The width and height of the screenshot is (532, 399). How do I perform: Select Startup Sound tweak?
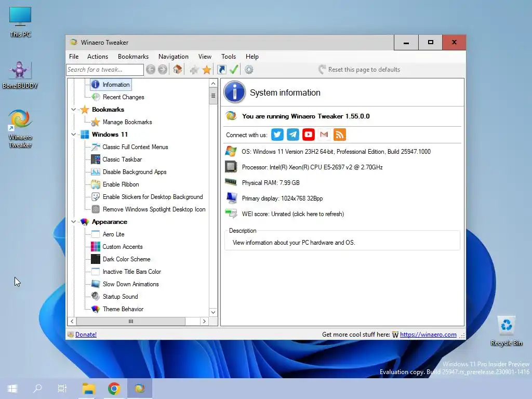click(120, 297)
